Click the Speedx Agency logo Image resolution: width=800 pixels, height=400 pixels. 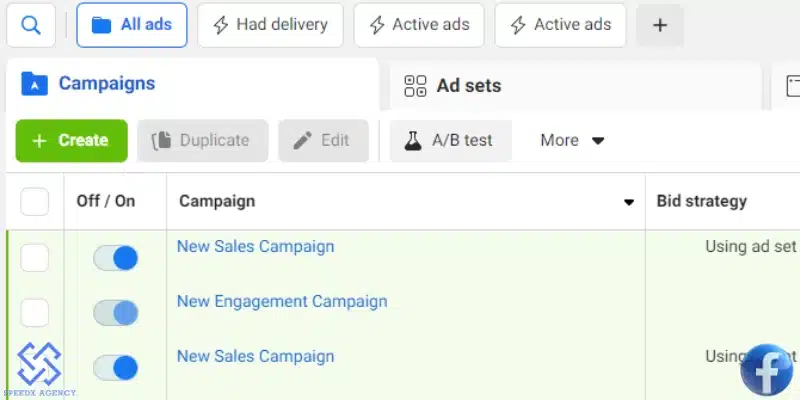pyautogui.click(x=38, y=365)
